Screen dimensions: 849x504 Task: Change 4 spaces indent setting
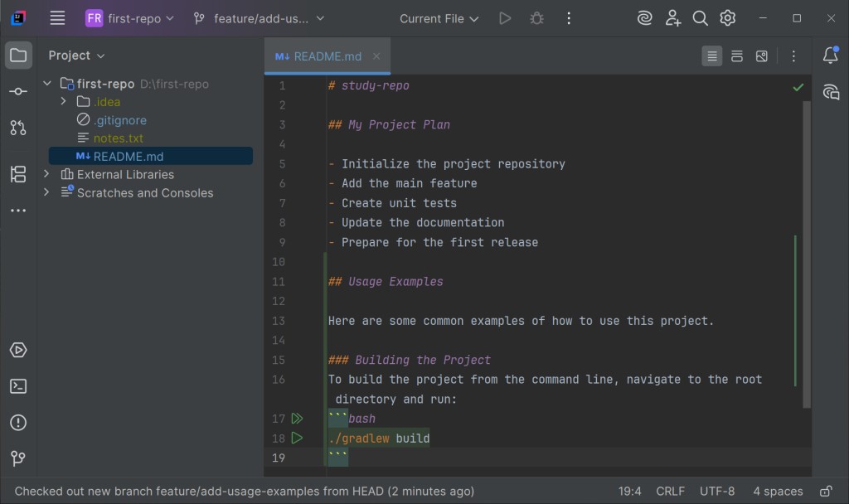(x=778, y=491)
